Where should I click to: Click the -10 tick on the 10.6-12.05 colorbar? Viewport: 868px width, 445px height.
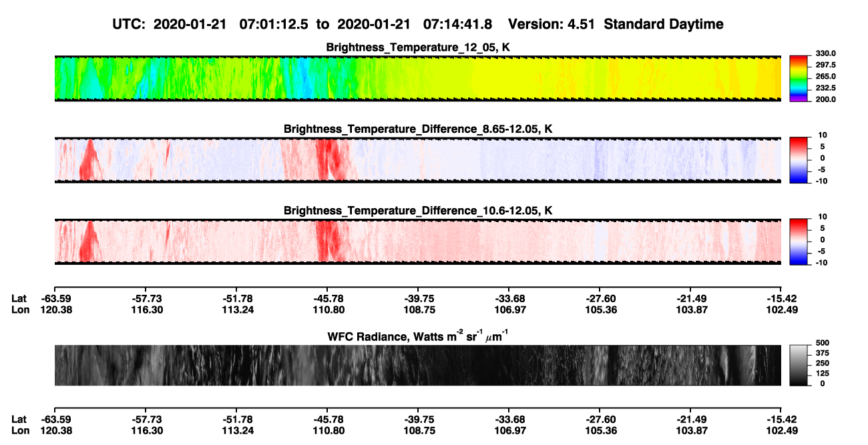pos(821,262)
